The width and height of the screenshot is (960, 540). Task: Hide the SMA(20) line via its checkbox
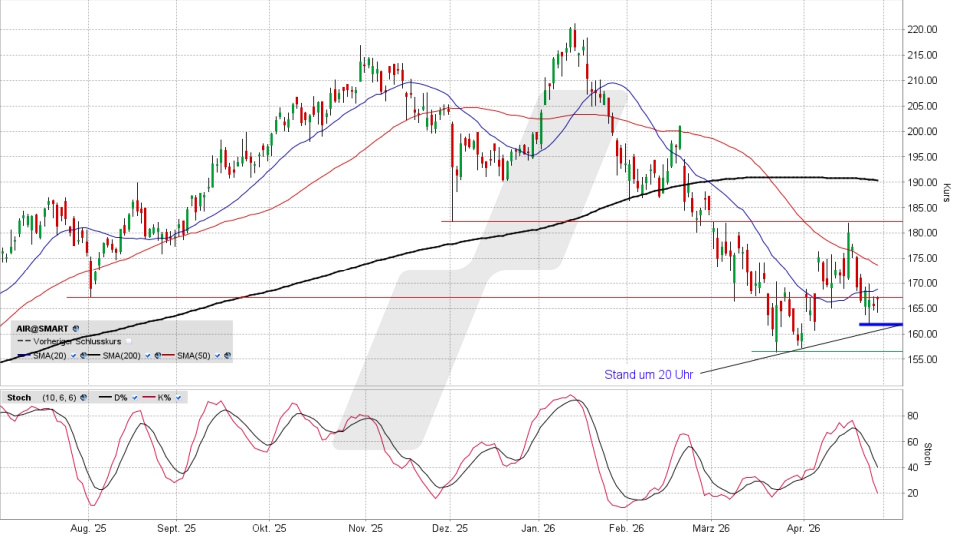[x=73, y=355]
